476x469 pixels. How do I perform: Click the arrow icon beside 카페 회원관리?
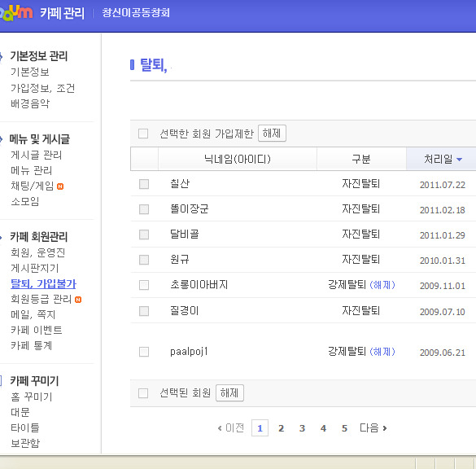coord(2,237)
